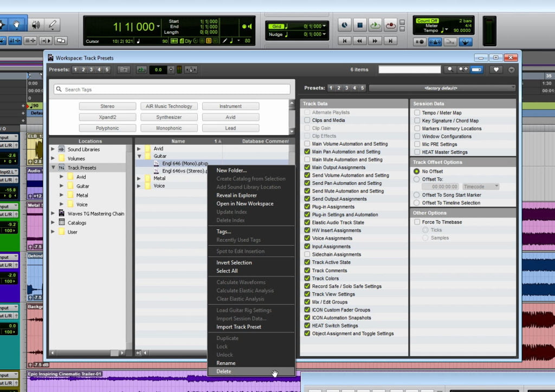The width and height of the screenshot is (555, 392).
Task: Expand Sound Libraries in Locations
Action: (x=53, y=149)
